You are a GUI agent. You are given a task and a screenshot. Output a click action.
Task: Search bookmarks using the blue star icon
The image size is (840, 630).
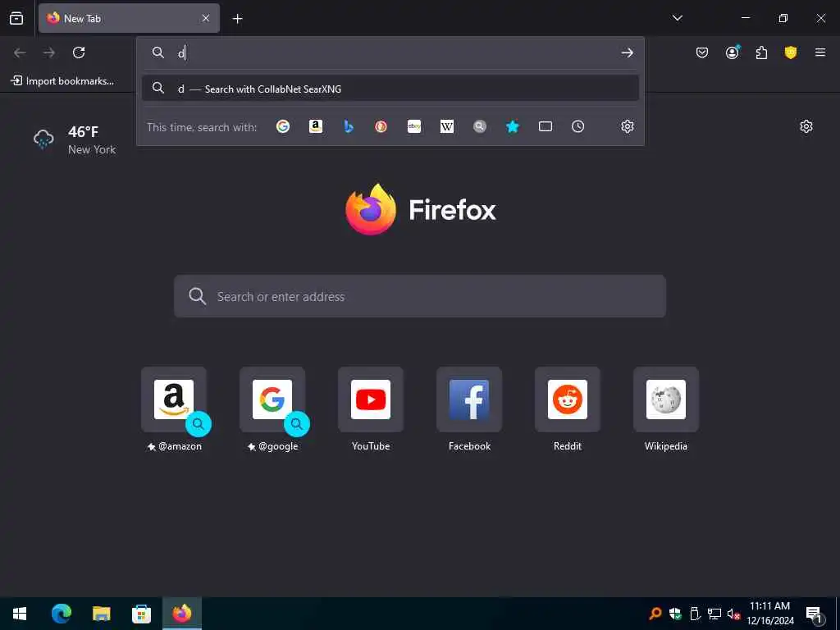pos(513,126)
